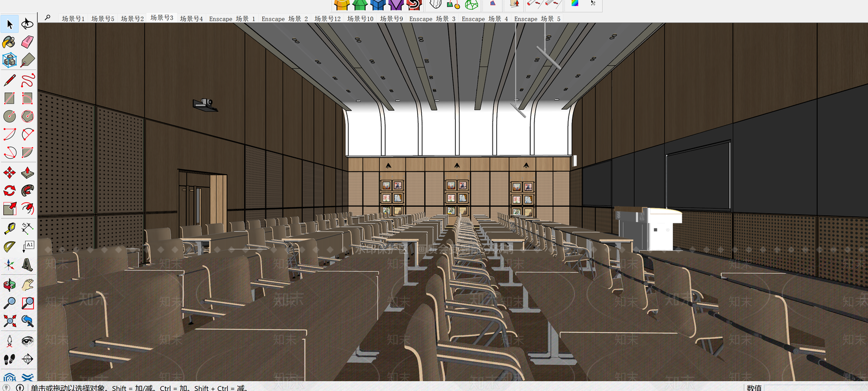The width and height of the screenshot is (868, 391).
Task: Click the rainbow color gradient toolbar icon
Action: (x=575, y=4)
